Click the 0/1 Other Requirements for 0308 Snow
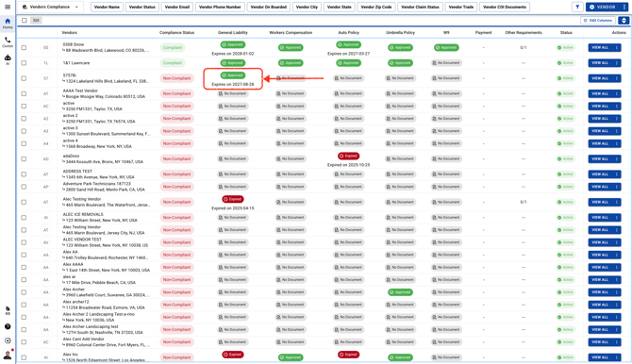Viewport: 632px width, 364px height. click(524, 47)
